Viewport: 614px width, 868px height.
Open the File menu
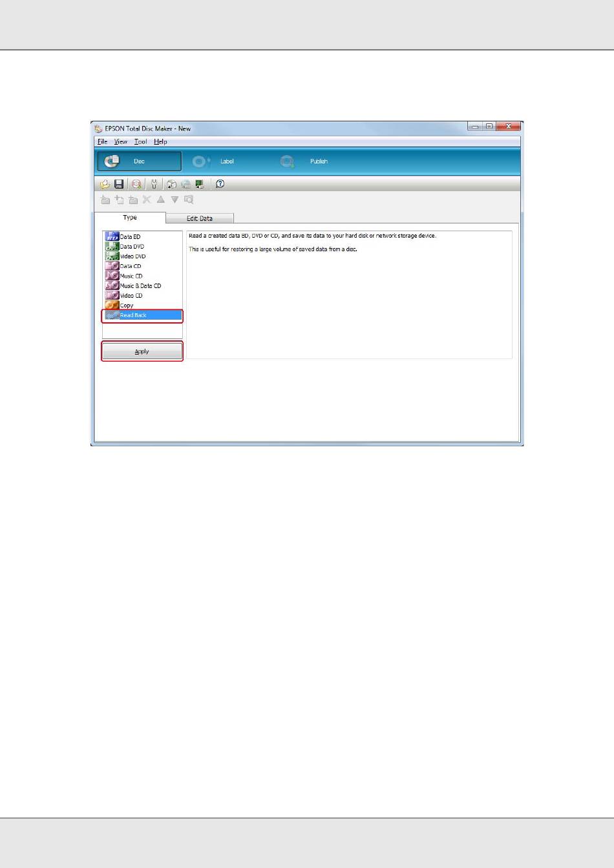102,141
